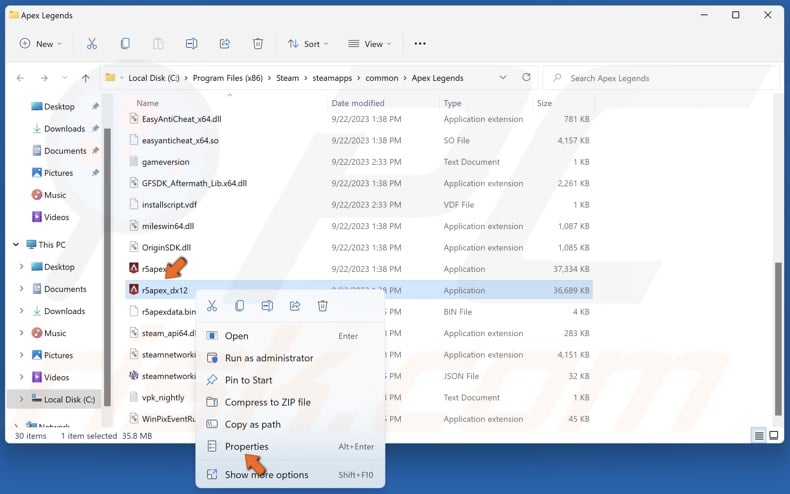Expand Videos under This PC
This screenshot has height=494, width=790.
pos(22,377)
